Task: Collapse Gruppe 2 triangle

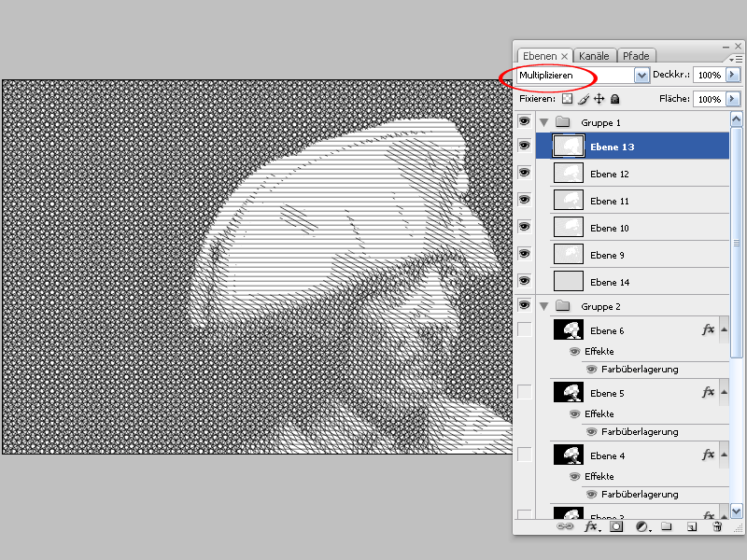Action: pyautogui.click(x=543, y=307)
